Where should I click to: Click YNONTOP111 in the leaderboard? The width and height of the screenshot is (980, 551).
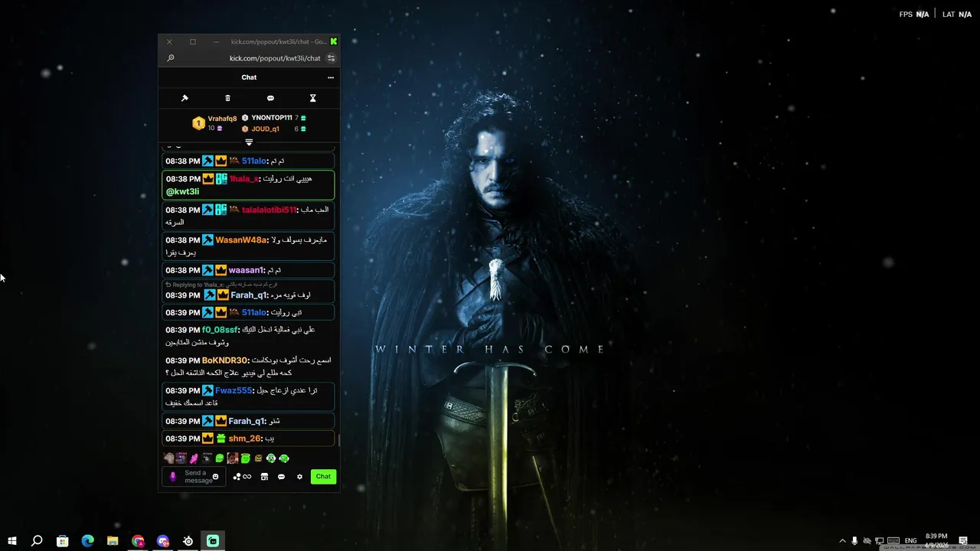click(272, 118)
